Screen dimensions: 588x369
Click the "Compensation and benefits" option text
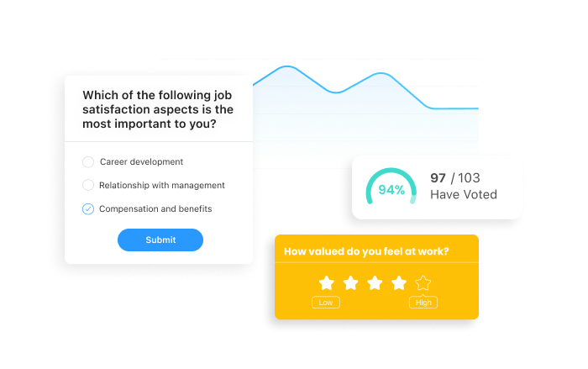point(155,208)
